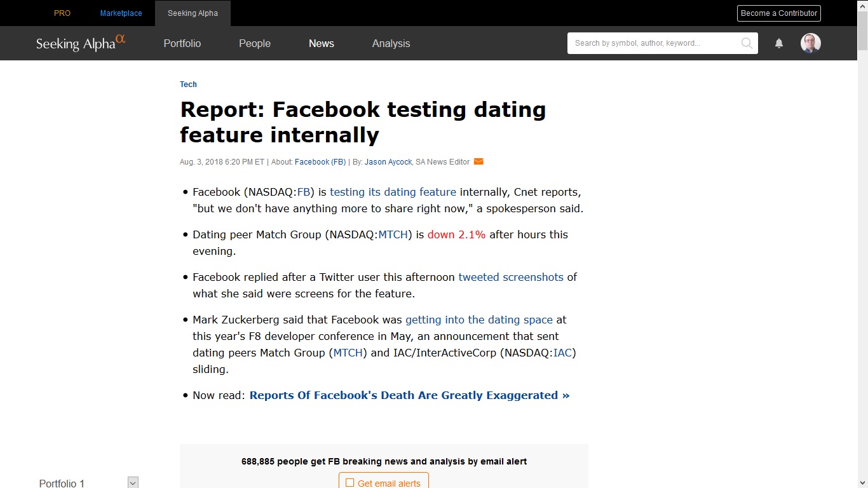Open user profile avatar
Viewport: 868px width, 488px height.
click(811, 43)
